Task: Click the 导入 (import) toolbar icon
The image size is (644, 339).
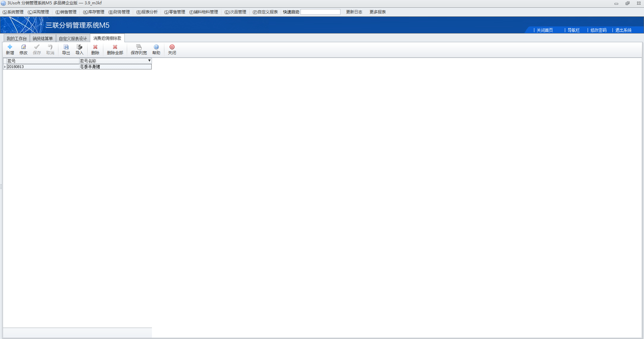Action: point(79,50)
